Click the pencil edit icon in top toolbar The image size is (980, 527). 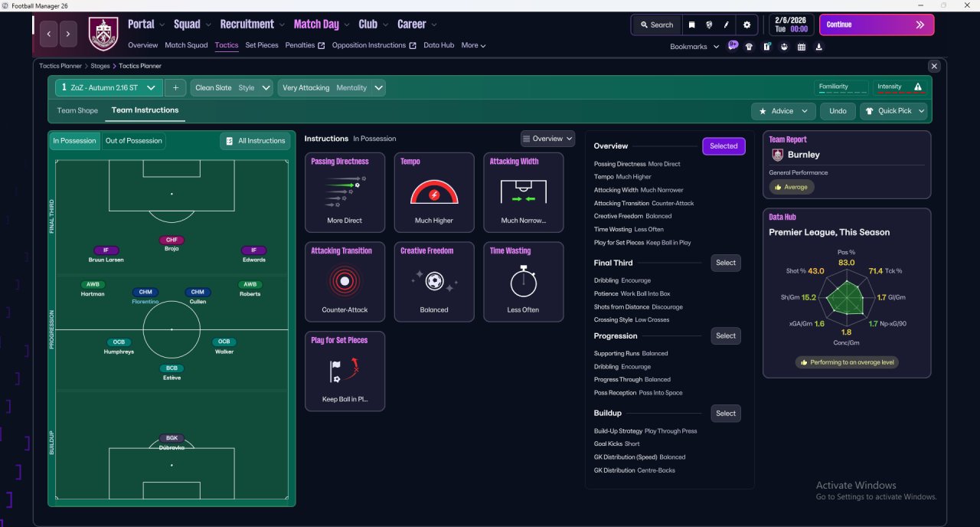point(727,25)
